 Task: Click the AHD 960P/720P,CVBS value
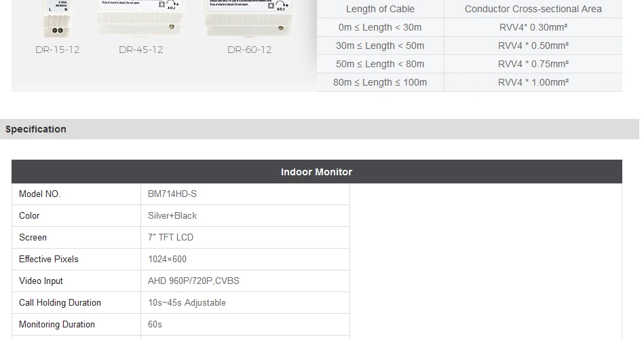193,281
